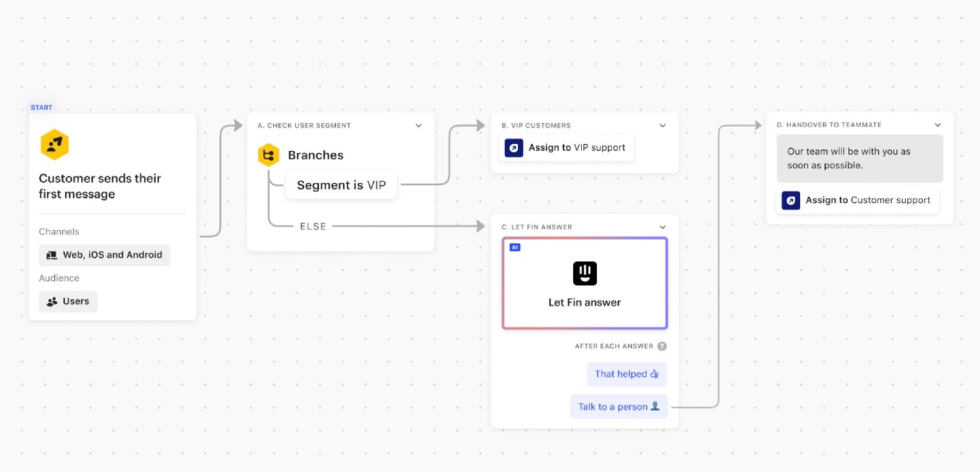The image size is (980, 472).
Task: Click the Branches hexagon icon
Action: 268,155
